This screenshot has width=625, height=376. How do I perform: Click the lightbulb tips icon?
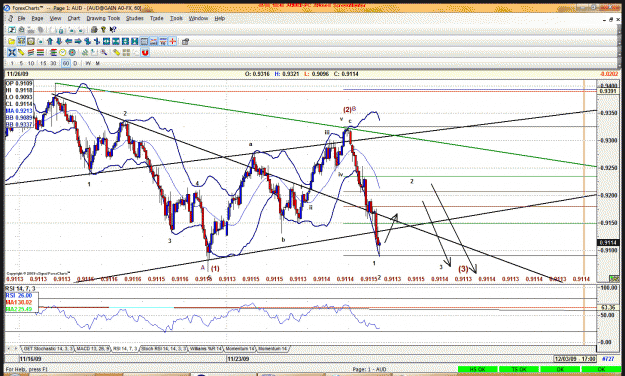click(103, 30)
